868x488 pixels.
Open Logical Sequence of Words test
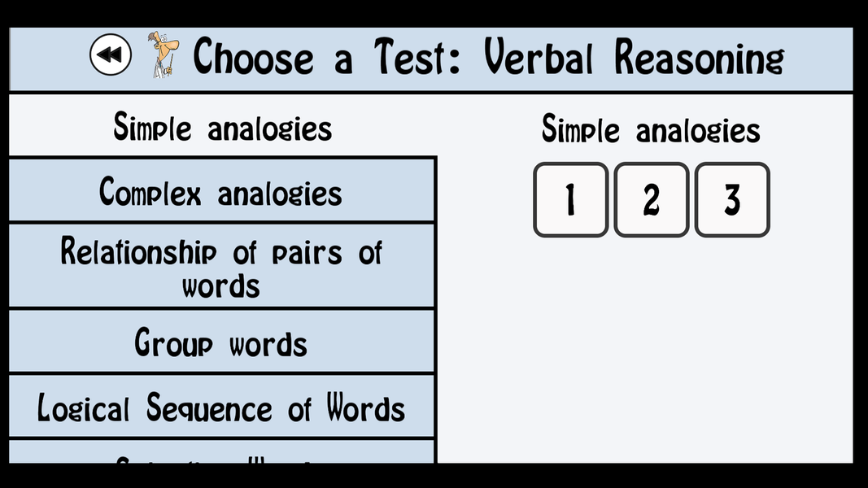click(222, 407)
